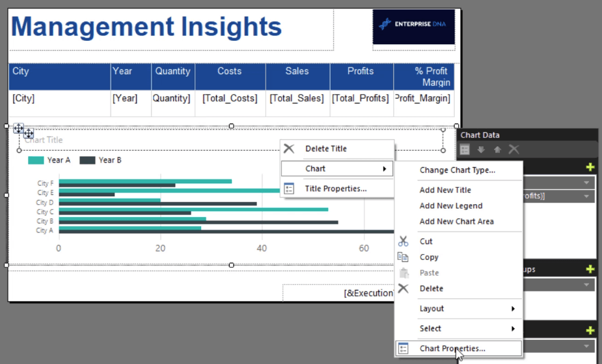Click the delete X icon in Chart Data toolbar
Viewport: 602px width, 364px height.
(x=513, y=149)
